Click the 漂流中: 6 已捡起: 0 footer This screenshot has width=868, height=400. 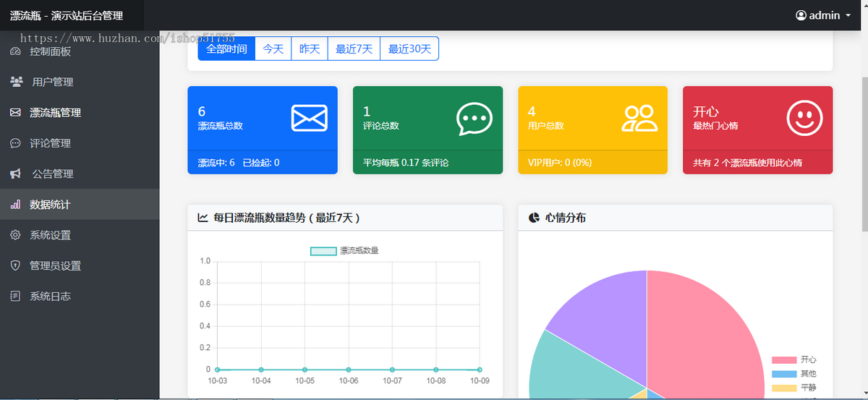click(x=263, y=162)
